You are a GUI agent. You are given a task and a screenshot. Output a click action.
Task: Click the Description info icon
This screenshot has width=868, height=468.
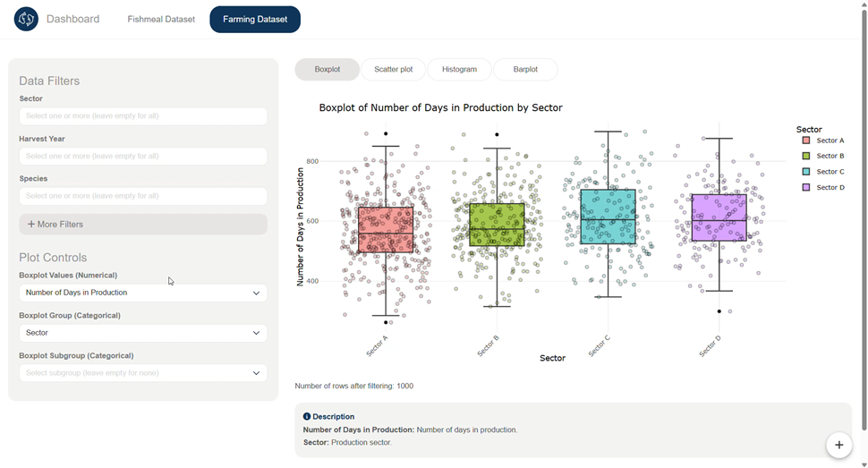pyautogui.click(x=307, y=417)
